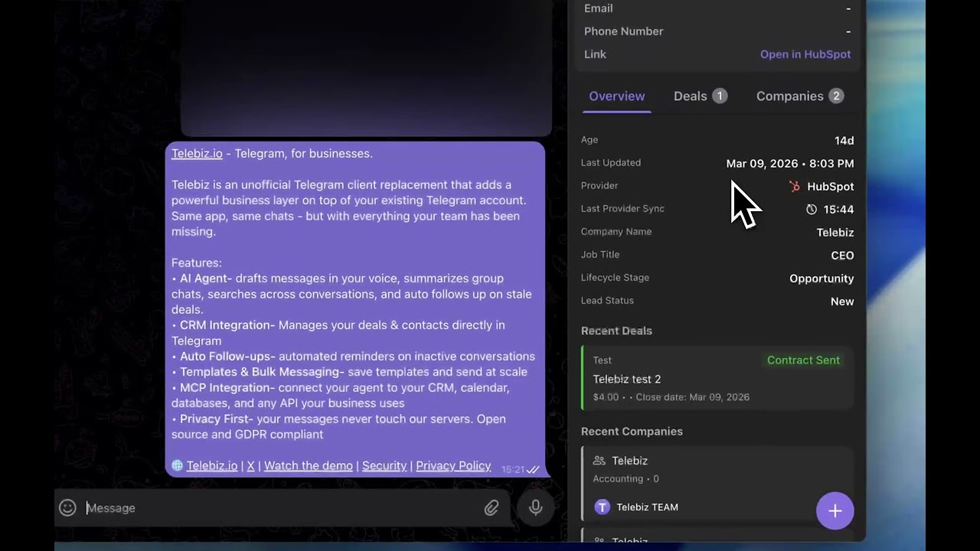Click the deal Close date Mar 09, 2026 text
Viewport: 980px width, 551px height.
tap(693, 397)
